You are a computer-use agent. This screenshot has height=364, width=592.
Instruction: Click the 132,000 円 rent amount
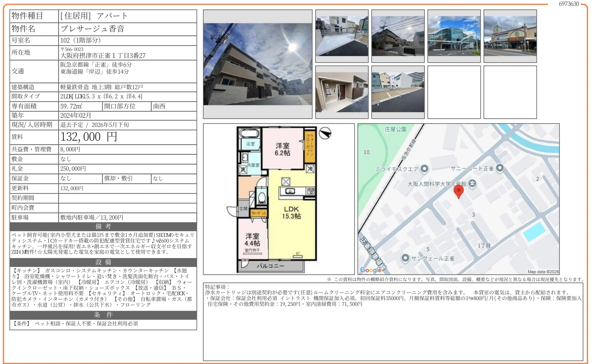[x=88, y=137]
